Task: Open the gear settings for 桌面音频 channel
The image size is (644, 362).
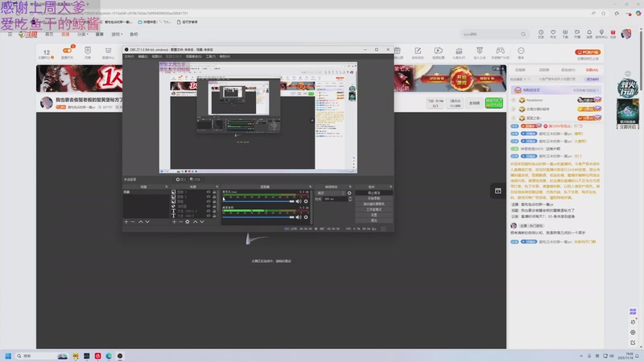Action: 306,217
